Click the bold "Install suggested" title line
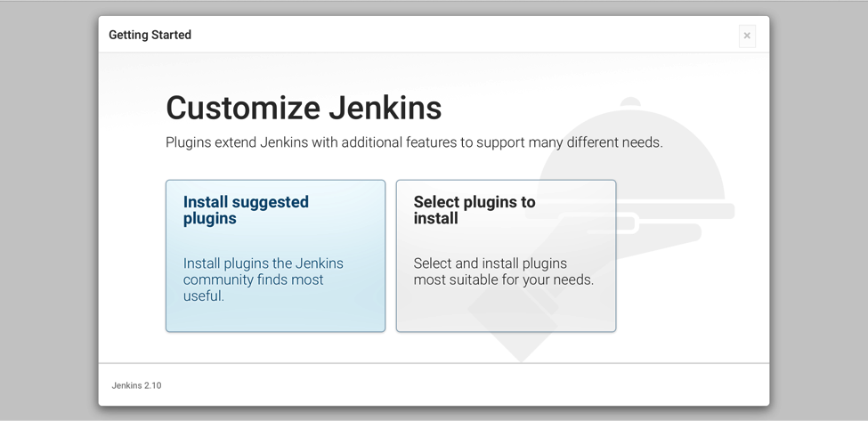Viewport: 868px width, 421px height. click(x=246, y=202)
